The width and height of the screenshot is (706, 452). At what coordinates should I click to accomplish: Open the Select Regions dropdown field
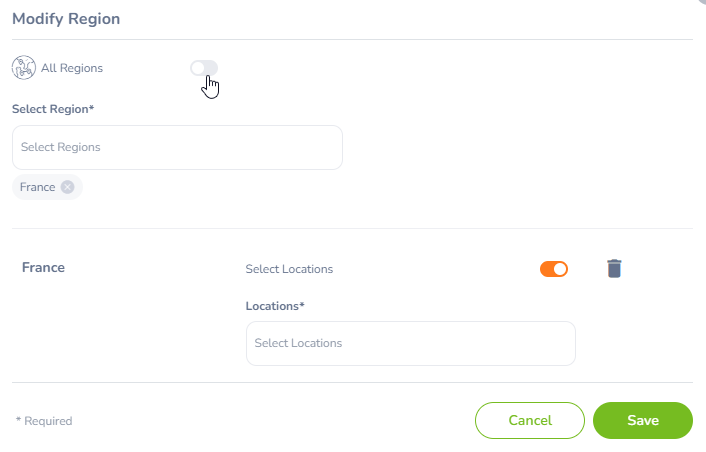(x=177, y=147)
